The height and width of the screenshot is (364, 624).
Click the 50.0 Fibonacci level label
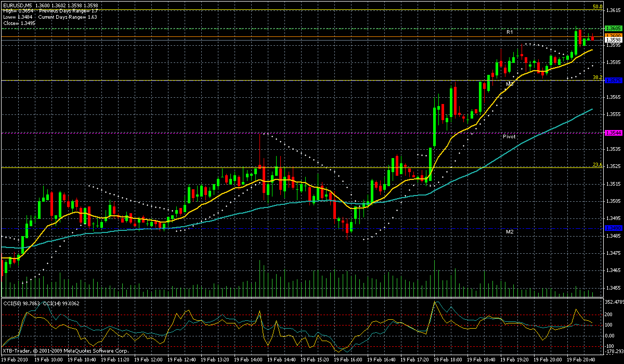[x=597, y=7]
